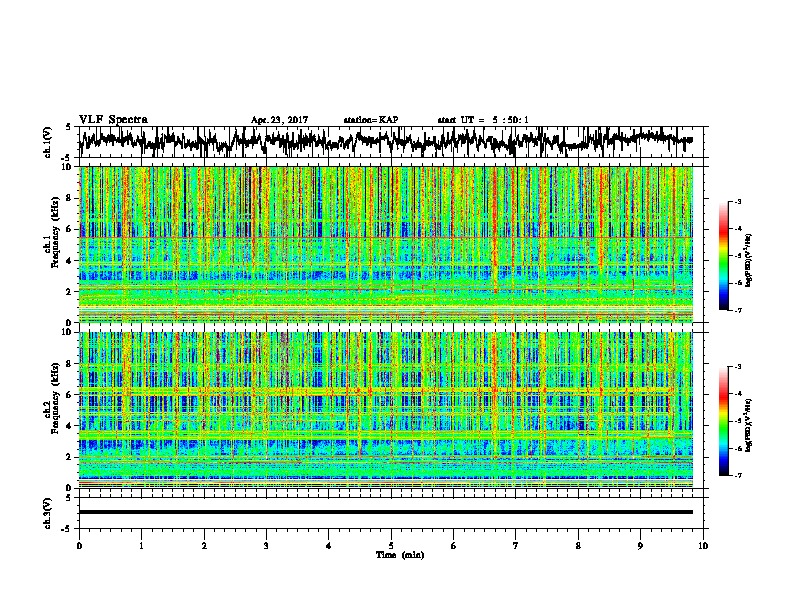Select the date text "Apr. 23, 2017"
Viewport: 792px width, 612px height.
point(279,120)
